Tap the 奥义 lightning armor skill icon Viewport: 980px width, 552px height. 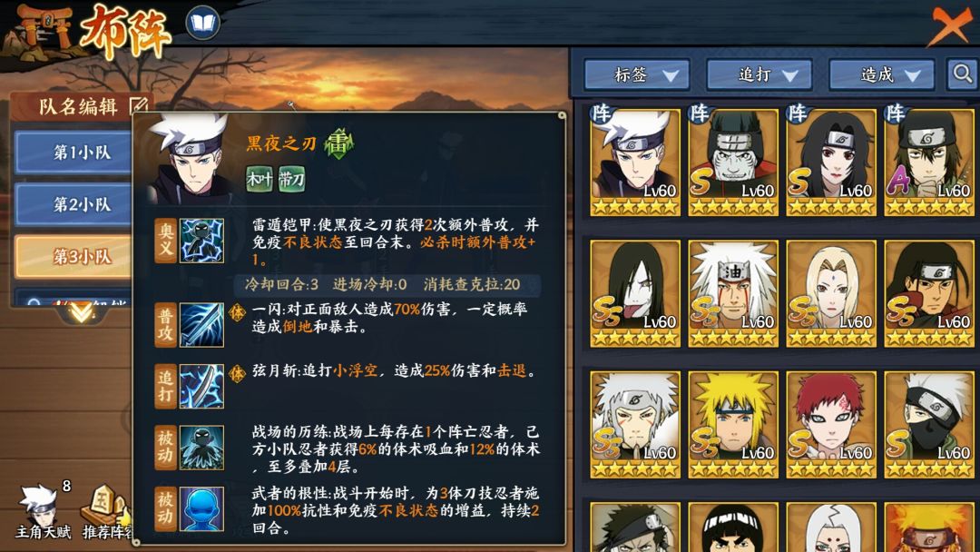(201, 241)
